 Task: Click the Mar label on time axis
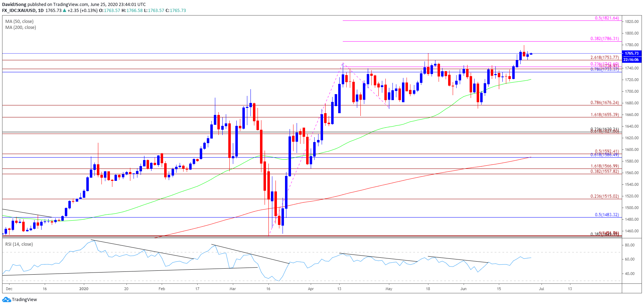233,289
